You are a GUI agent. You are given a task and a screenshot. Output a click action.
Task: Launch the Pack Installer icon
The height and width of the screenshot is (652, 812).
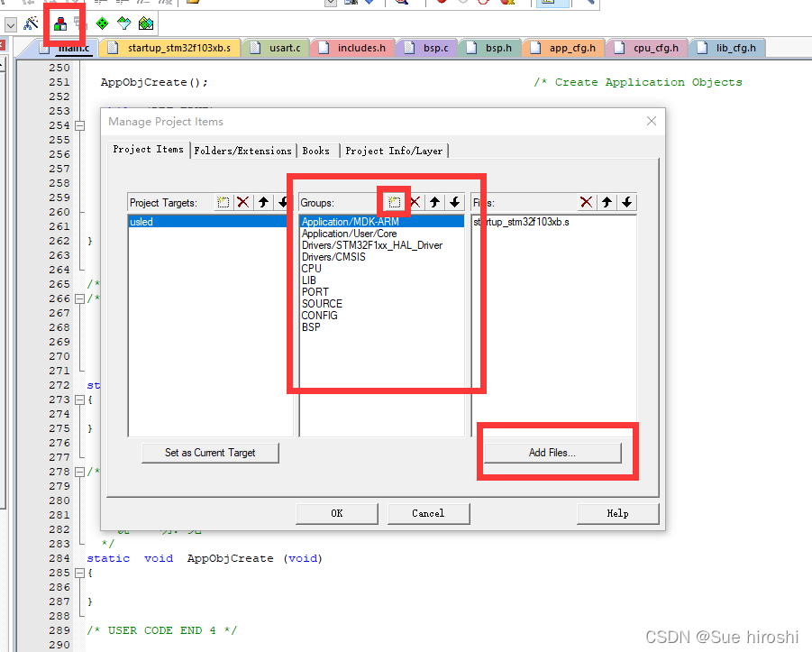pyautogui.click(x=146, y=23)
